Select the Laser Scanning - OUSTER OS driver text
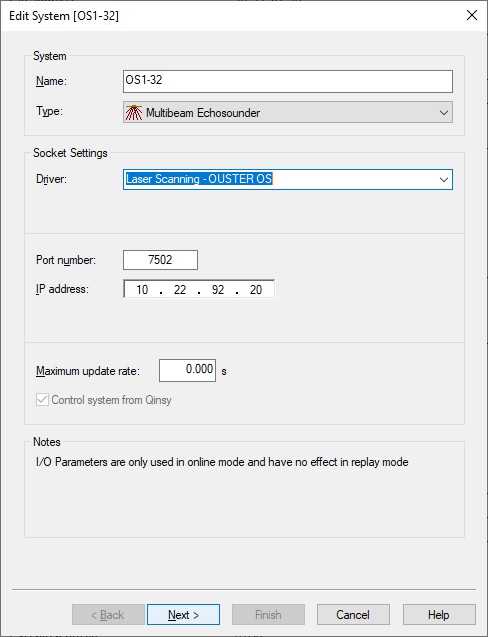488x637 pixels. (199, 179)
